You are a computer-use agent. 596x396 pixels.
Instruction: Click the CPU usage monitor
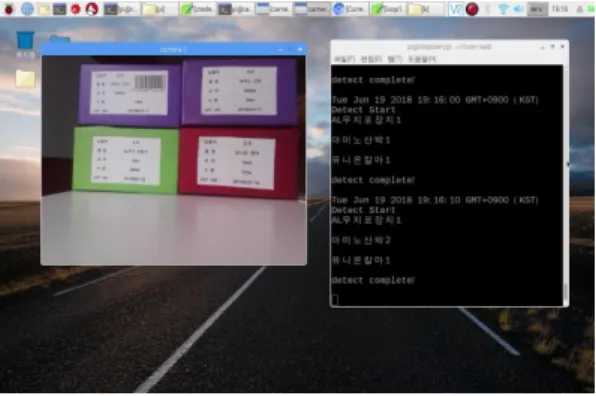click(x=537, y=9)
